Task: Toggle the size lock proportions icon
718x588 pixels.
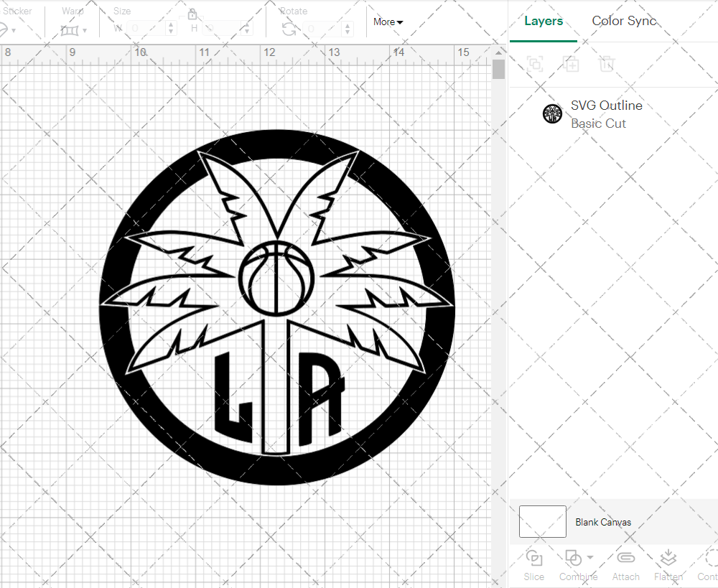Action: 192,14
